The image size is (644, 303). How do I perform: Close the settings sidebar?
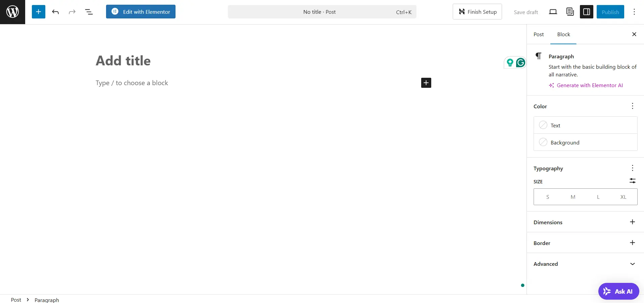click(x=634, y=34)
